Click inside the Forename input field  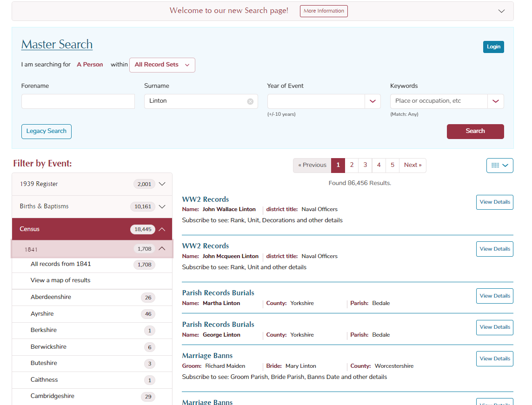pyautogui.click(x=78, y=101)
